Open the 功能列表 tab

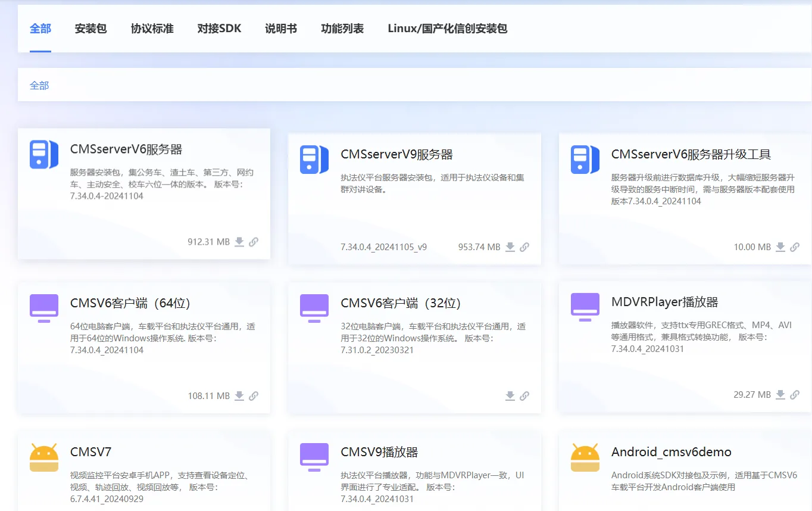click(x=342, y=29)
